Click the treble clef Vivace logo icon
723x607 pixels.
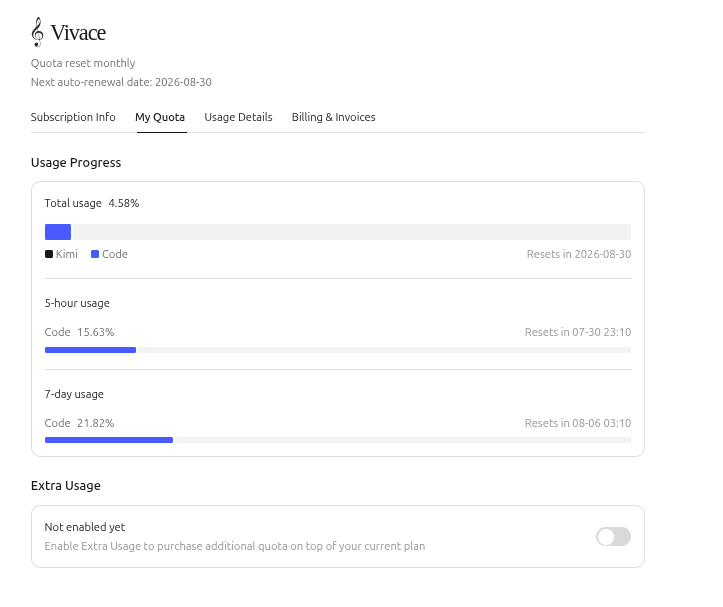coord(37,32)
